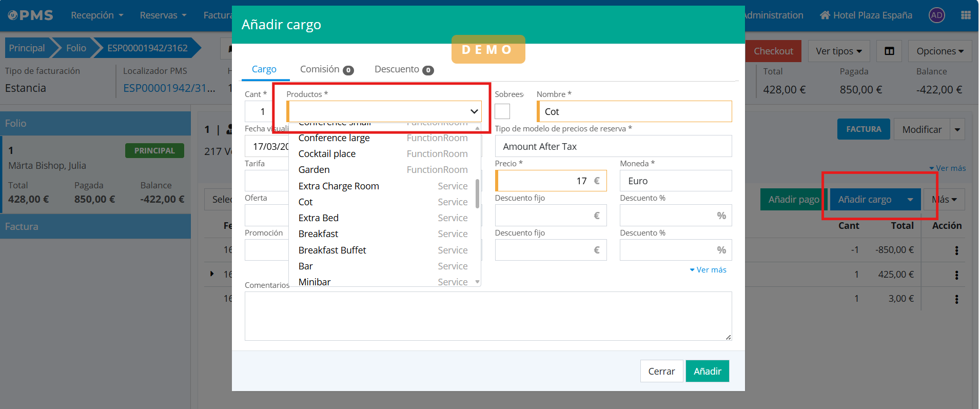Expand Ver más link in the dialog
980x409 pixels.
[x=708, y=270]
